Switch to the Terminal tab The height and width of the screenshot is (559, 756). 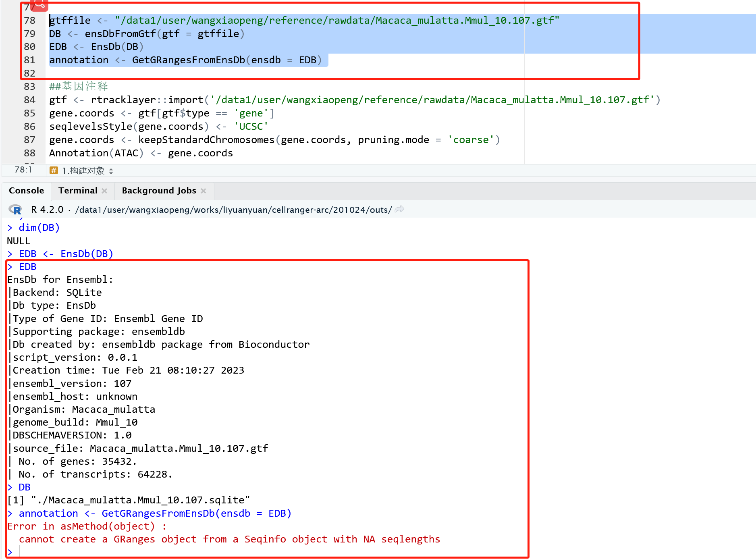pyautogui.click(x=78, y=190)
